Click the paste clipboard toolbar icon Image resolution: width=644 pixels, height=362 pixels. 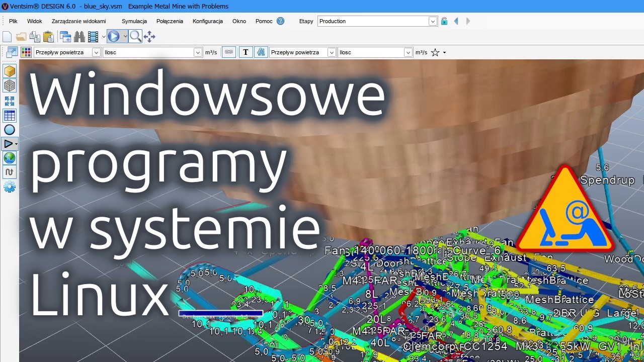coord(48,37)
